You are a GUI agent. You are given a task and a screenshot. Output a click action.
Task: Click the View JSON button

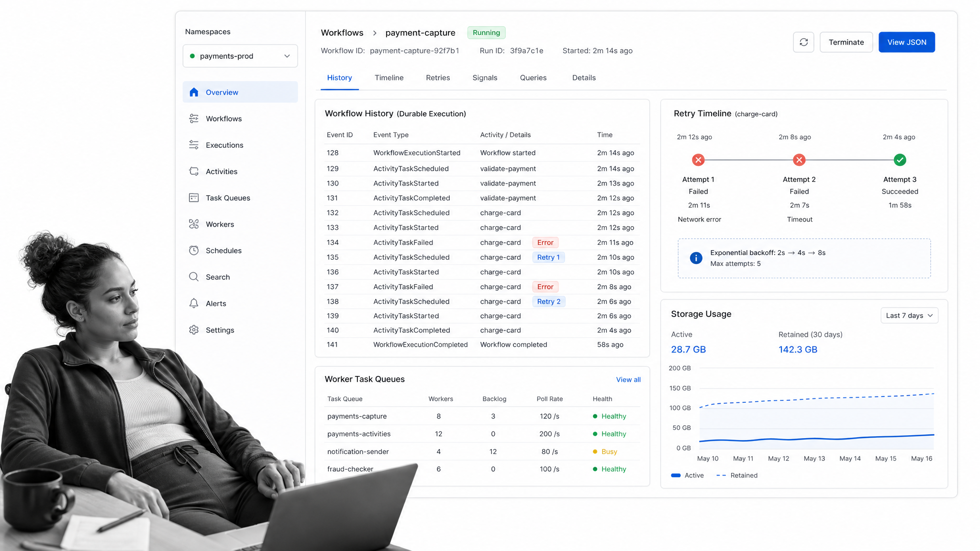[x=906, y=42]
